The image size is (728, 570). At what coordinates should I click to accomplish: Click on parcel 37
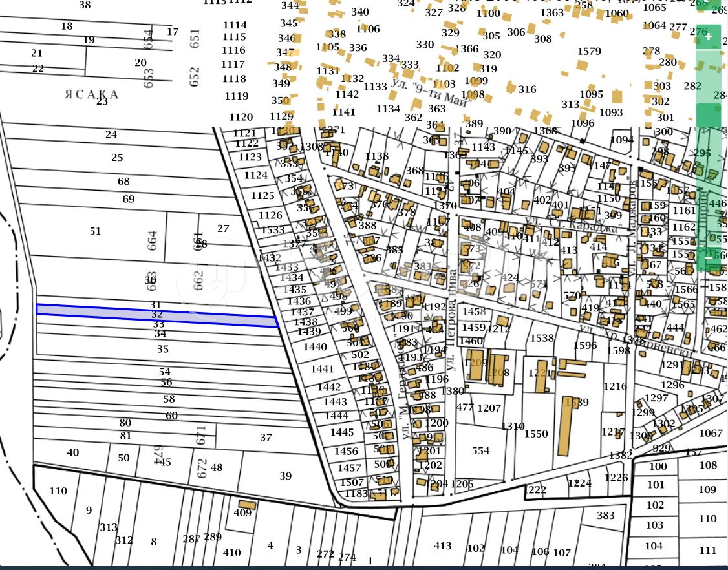point(266,438)
